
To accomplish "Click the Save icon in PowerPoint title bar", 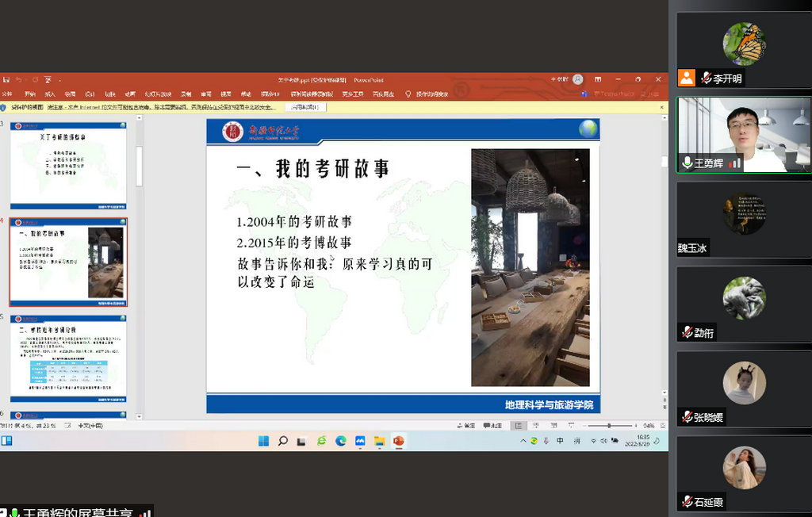I will pos(6,79).
